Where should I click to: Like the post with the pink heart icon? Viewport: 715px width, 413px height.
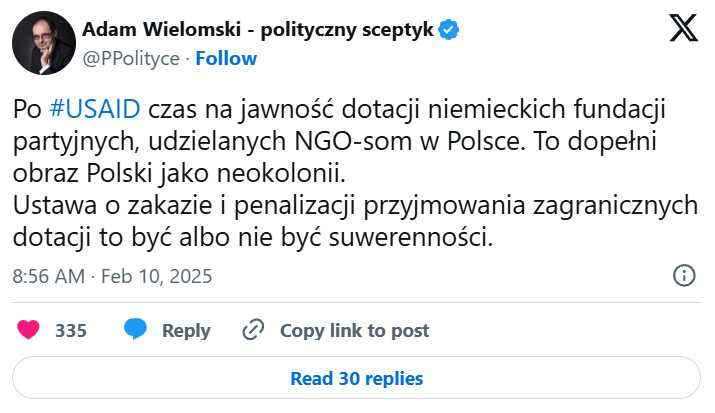(28, 330)
